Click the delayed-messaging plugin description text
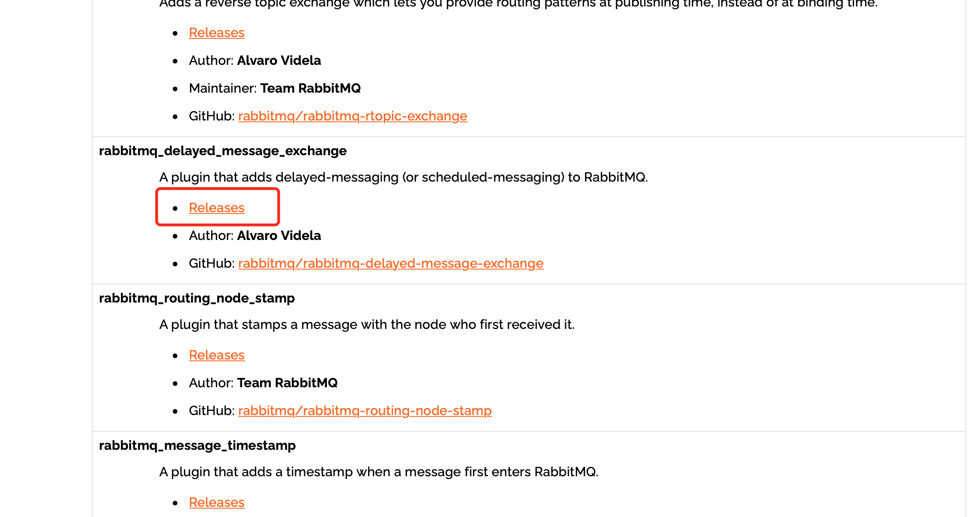Image resolution: width=980 pixels, height=517 pixels. click(x=403, y=177)
